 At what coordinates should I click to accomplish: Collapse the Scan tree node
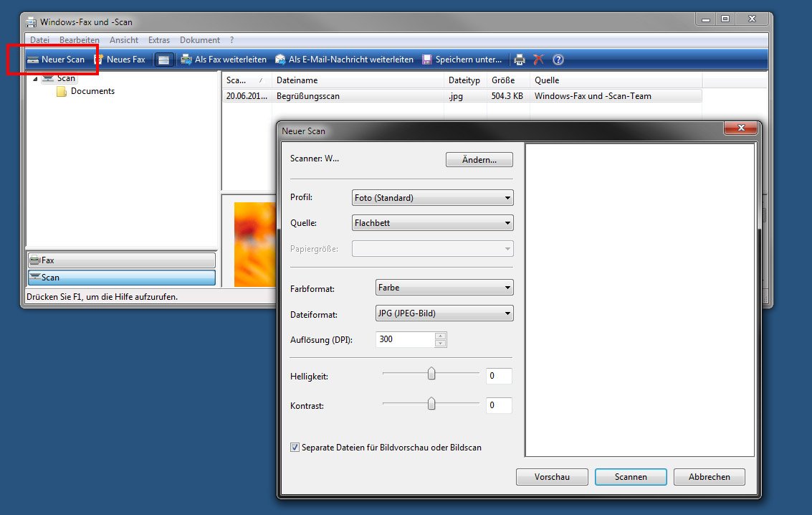click(34, 77)
